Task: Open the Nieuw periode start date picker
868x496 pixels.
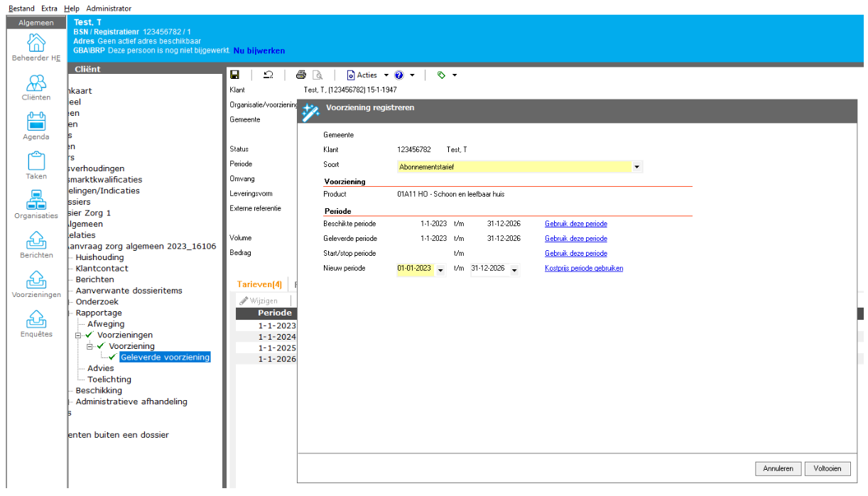Action: pyautogui.click(x=440, y=269)
